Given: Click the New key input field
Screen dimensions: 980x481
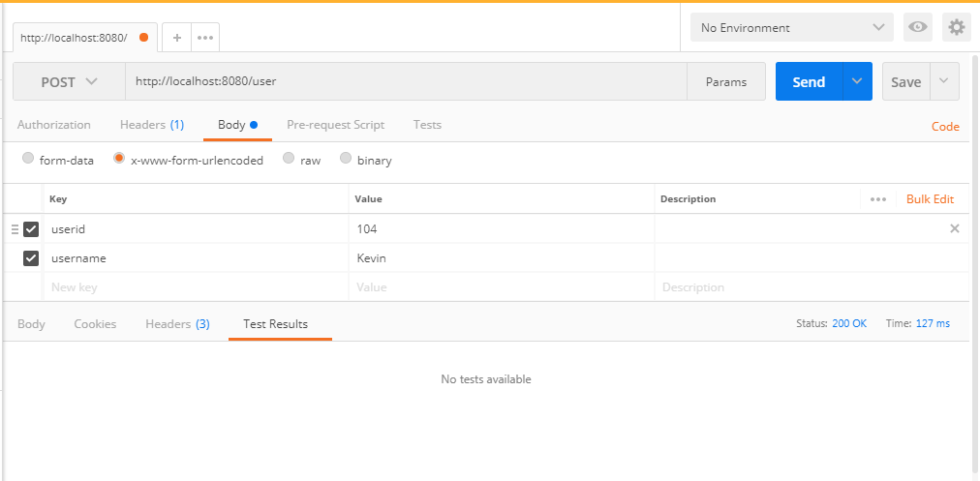Looking at the screenshot, I should 196,287.
